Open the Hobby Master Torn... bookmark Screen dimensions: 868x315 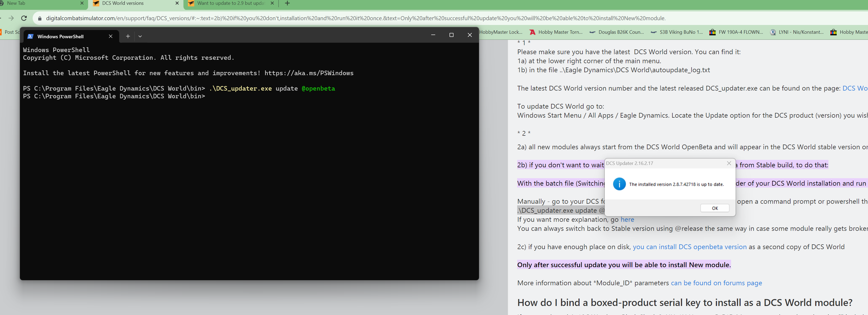pos(556,32)
